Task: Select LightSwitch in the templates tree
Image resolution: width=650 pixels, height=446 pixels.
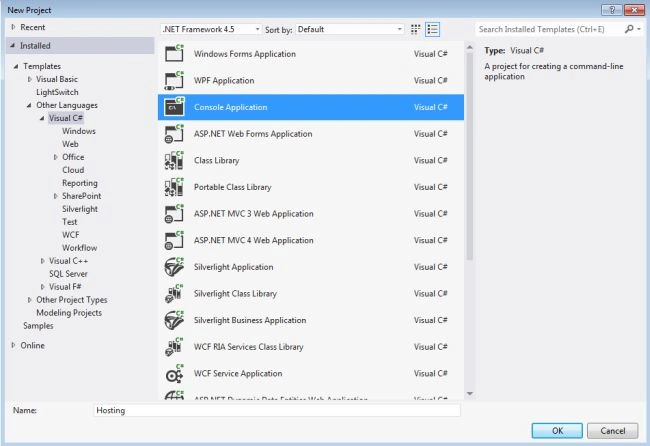Action: [57, 92]
